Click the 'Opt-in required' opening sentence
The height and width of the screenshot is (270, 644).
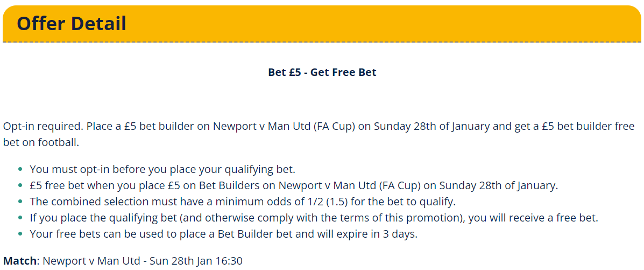(43, 126)
